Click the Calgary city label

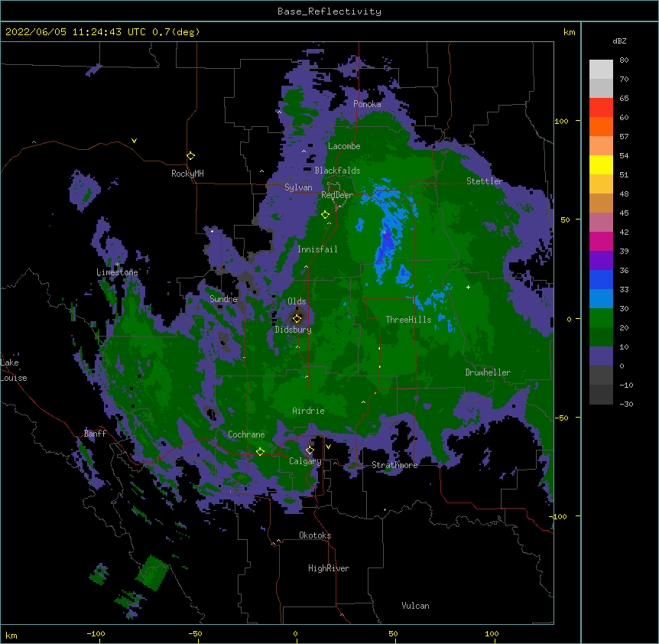(x=305, y=461)
